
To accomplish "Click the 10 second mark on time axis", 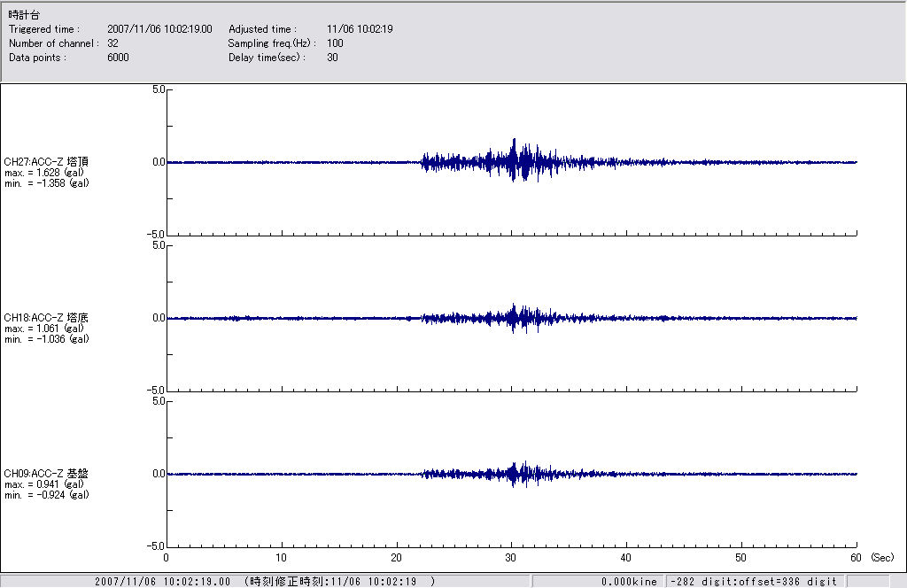I will click(281, 558).
